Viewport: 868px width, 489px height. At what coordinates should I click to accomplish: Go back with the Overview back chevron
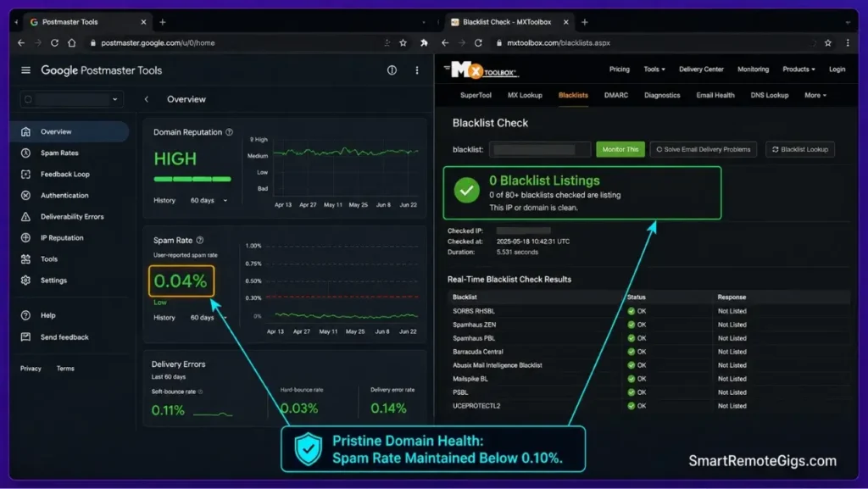click(147, 99)
